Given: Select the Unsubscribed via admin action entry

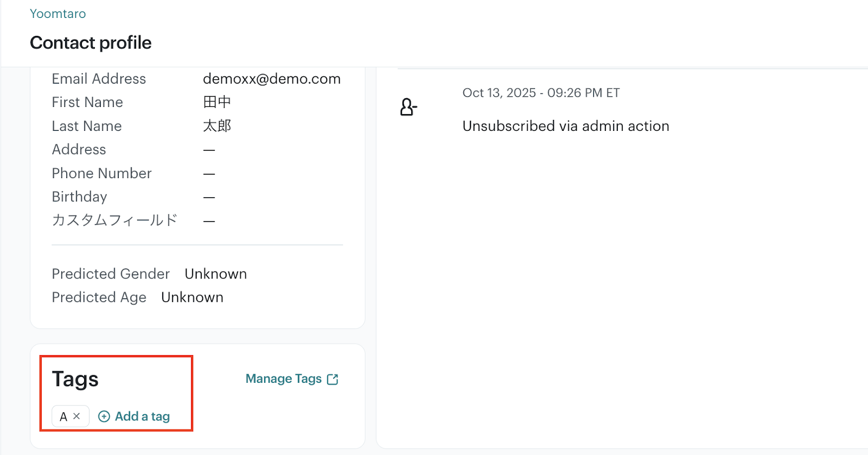Looking at the screenshot, I should click(x=565, y=126).
